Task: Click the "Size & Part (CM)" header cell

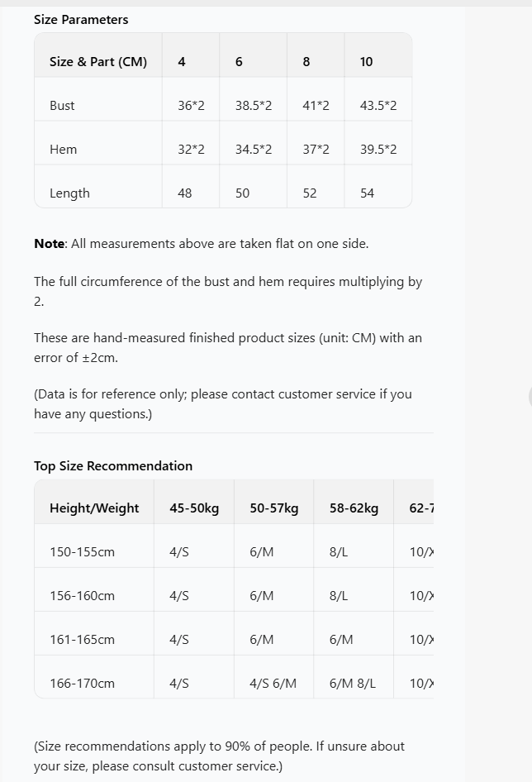Action: (98, 61)
